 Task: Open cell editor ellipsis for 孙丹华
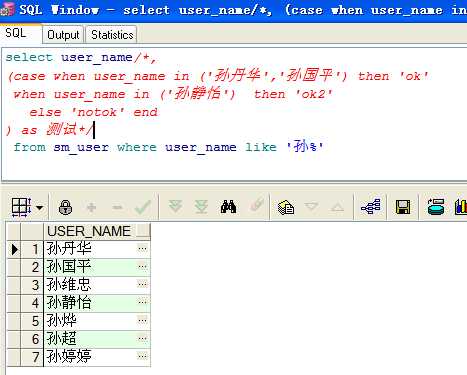click(x=143, y=249)
